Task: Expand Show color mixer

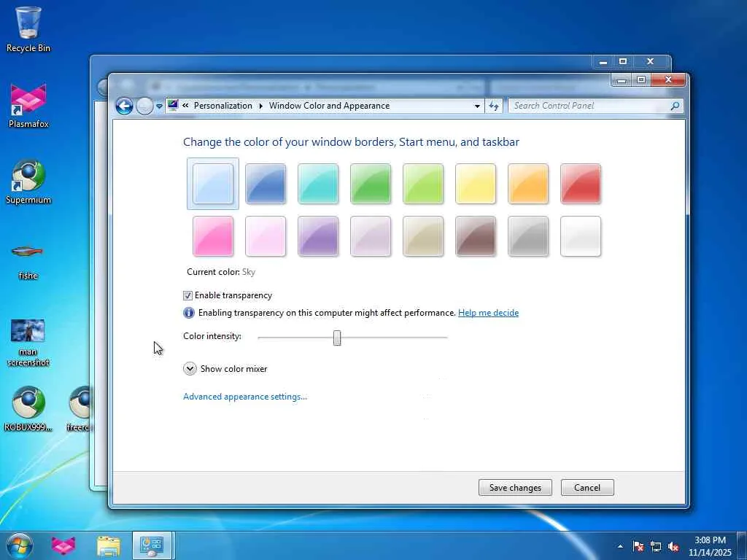Action: click(x=190, y=368)
